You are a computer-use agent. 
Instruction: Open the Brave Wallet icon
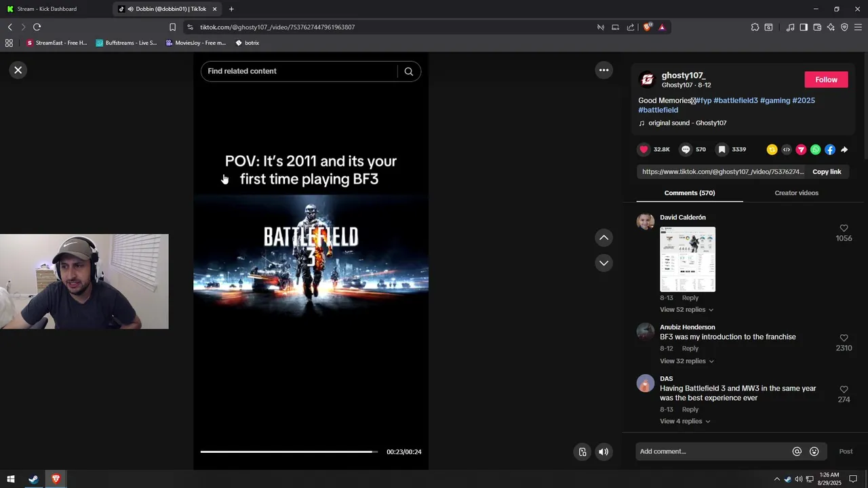pos(817,27)
